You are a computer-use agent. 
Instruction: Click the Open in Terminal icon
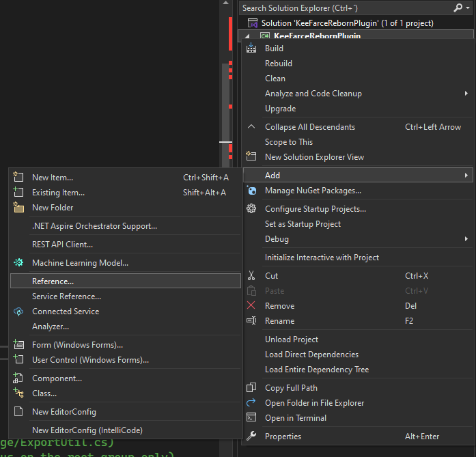click(251, 417)
